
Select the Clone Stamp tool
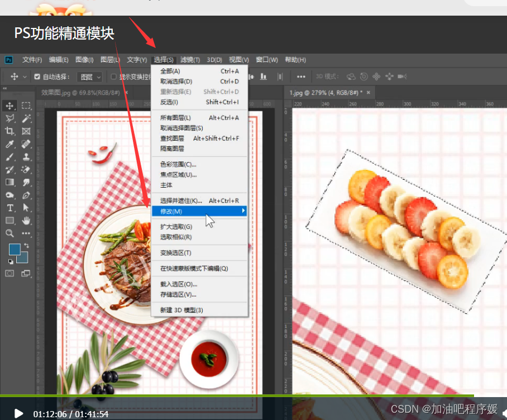coord(26,157)
